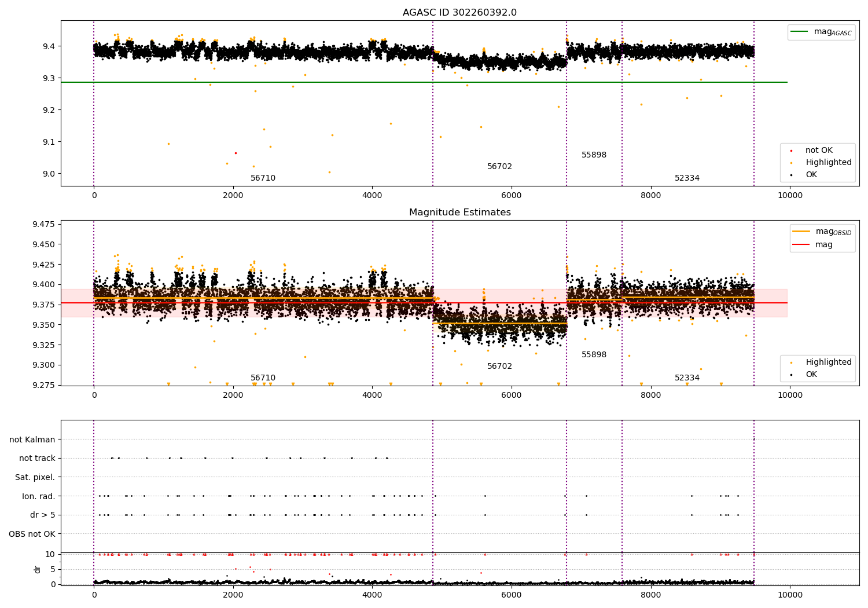
Task: Click the 9.3 y-axis tick in top plot
Action: click(x=49, y=78)
